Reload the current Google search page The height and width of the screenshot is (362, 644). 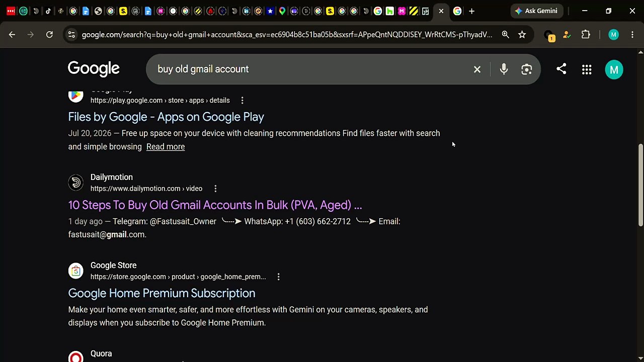(x=49, y=35)
